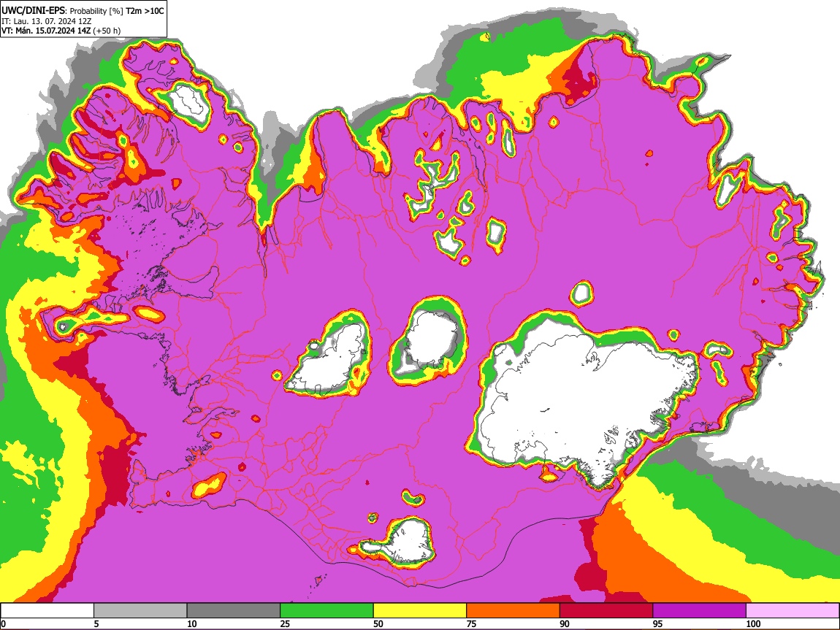Screen dimensions: 840x630
Task: Click the orange 75–90% legend swatch
Action: pos(513,610)
